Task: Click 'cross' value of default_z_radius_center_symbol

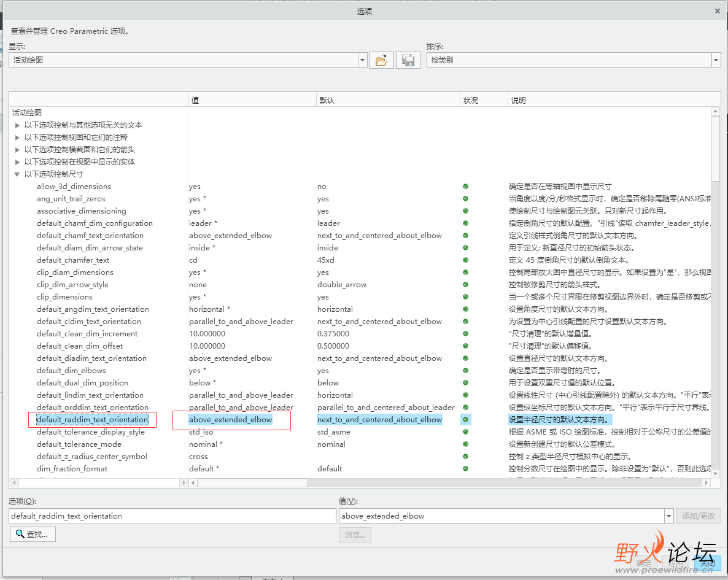Action: tap(198, 457)
